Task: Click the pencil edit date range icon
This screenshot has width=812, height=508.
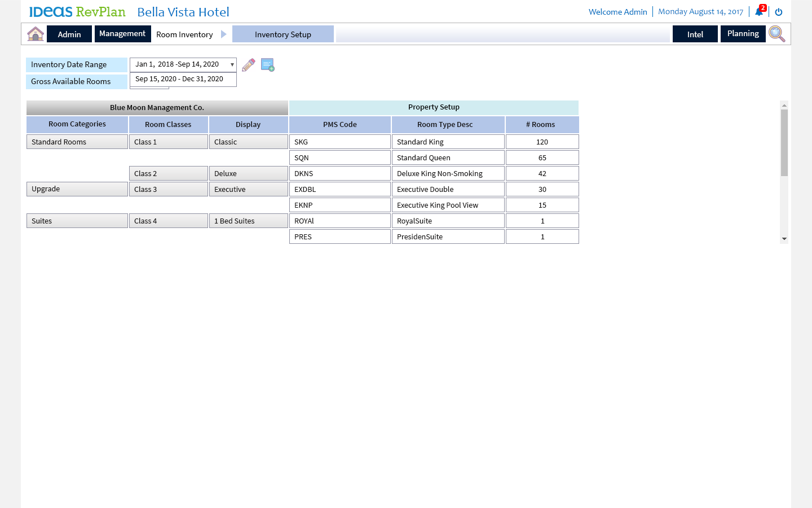Action: pos(248,65)
